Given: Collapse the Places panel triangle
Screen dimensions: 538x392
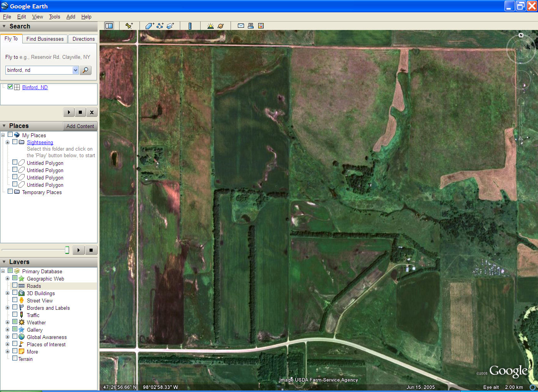Looking at the screenshot, I should tap(4, 126).
